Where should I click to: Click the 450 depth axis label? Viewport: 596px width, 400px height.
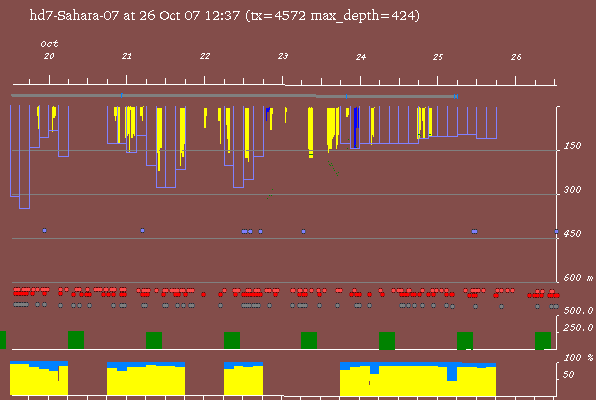pyautogui.click(x=572, y=233)
